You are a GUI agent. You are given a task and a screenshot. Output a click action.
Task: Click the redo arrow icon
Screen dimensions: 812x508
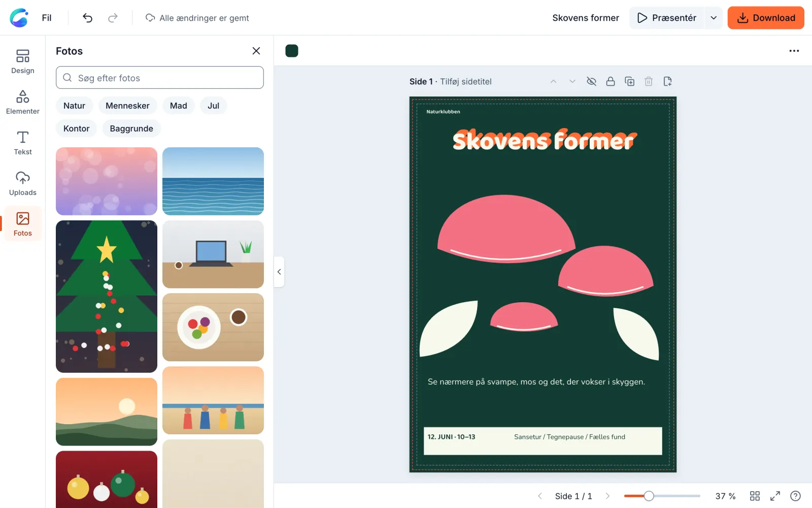coord(113,18)
